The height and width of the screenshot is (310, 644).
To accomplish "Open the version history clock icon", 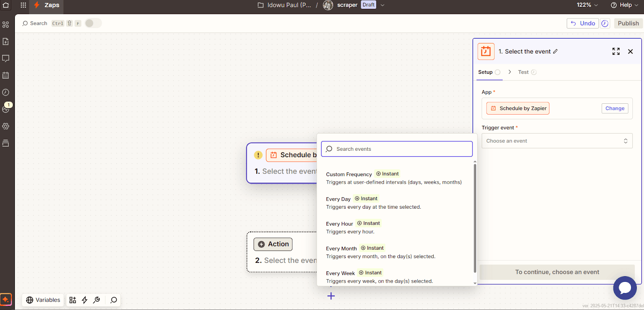I will pos(605,23).
